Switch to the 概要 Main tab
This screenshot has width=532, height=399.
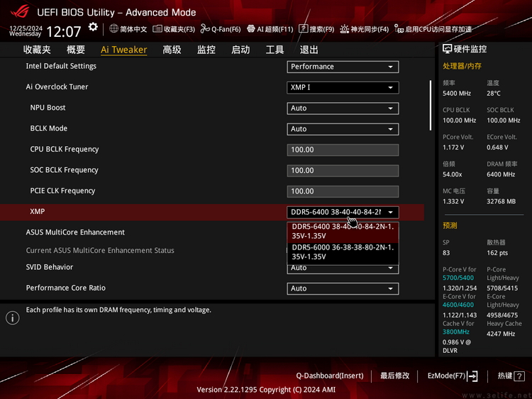coord(76,50)
